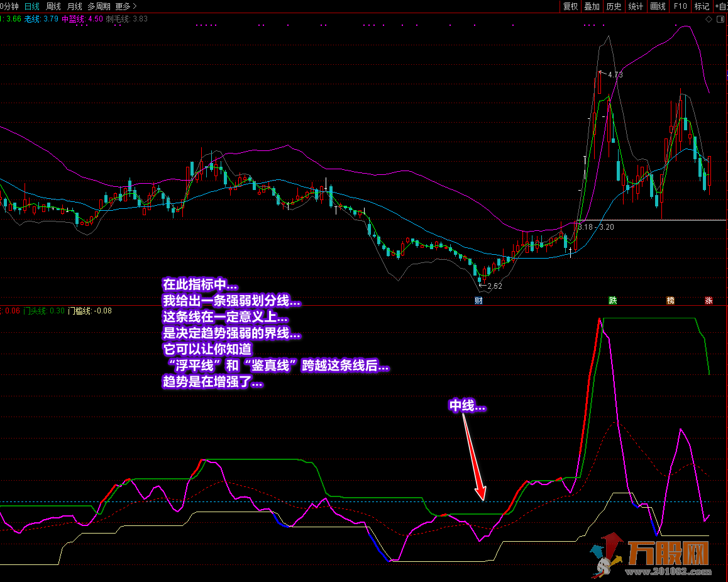Open the 万股网 logo watermark

(x=654, y=555)
